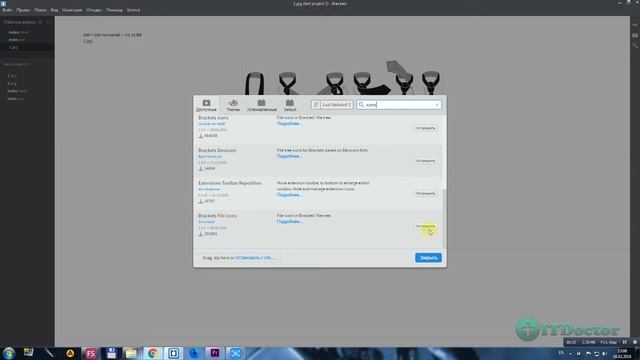Click the sort icon beside Last Updated

click(x=316, y=105)
